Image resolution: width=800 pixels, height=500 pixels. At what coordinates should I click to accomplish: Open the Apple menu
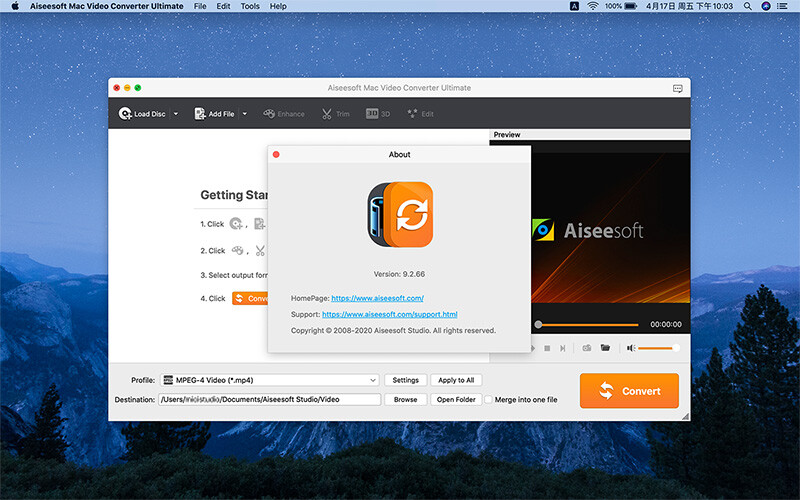[15, 6]
